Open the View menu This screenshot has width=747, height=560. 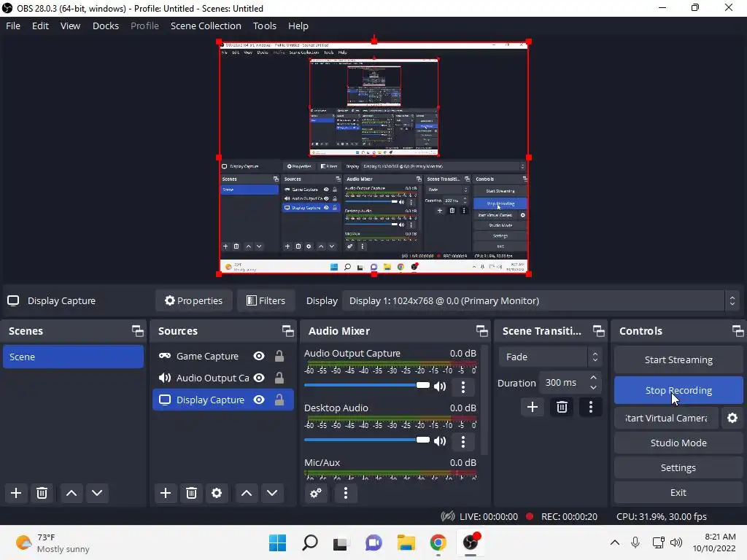click(70, 26)
